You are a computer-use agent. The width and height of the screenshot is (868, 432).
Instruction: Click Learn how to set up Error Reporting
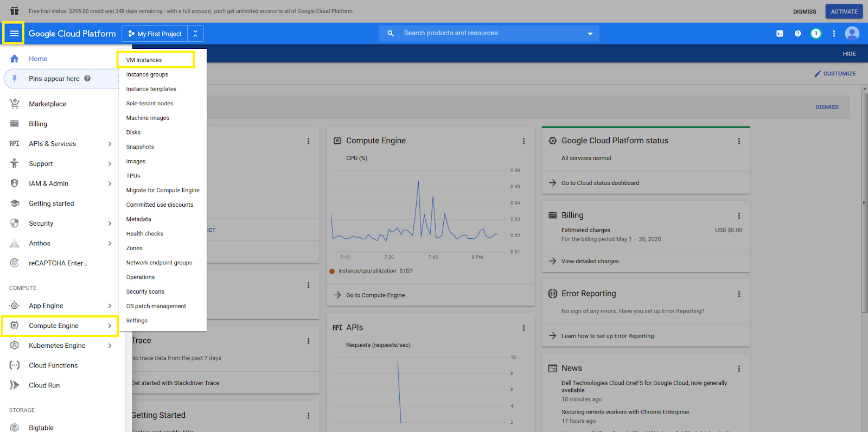(x=608, y=336)
